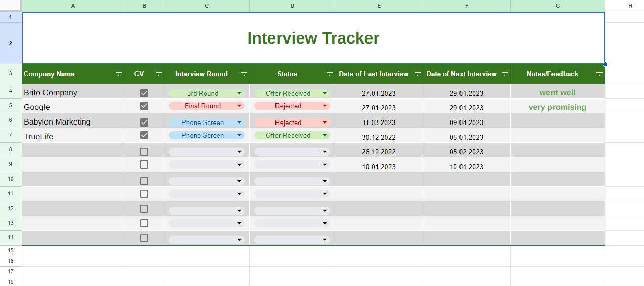Open Phone Screen dropdown for Babylon Marketing
The image size is (644, 286).
click(x=207, y=122)
